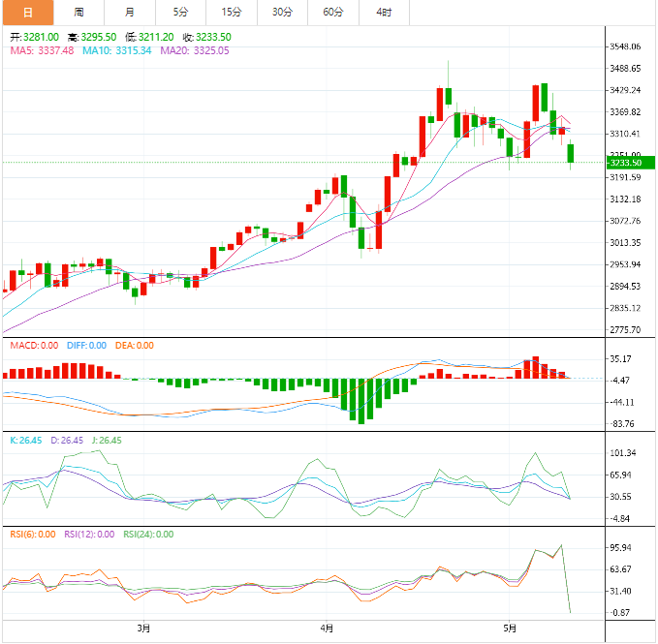Click the 4月 date axis marker

click(327, 628)
